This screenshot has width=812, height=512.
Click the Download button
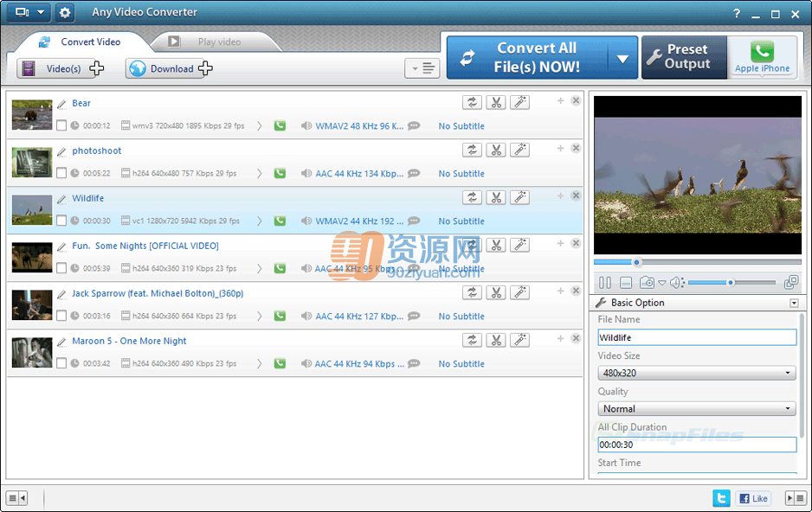coord(170,68)
